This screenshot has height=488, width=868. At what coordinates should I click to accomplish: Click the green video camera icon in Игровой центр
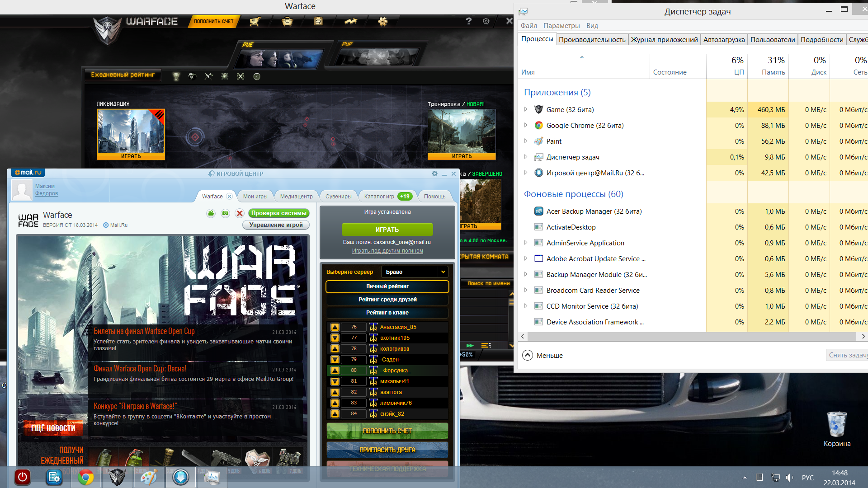(x=211, y=213)
